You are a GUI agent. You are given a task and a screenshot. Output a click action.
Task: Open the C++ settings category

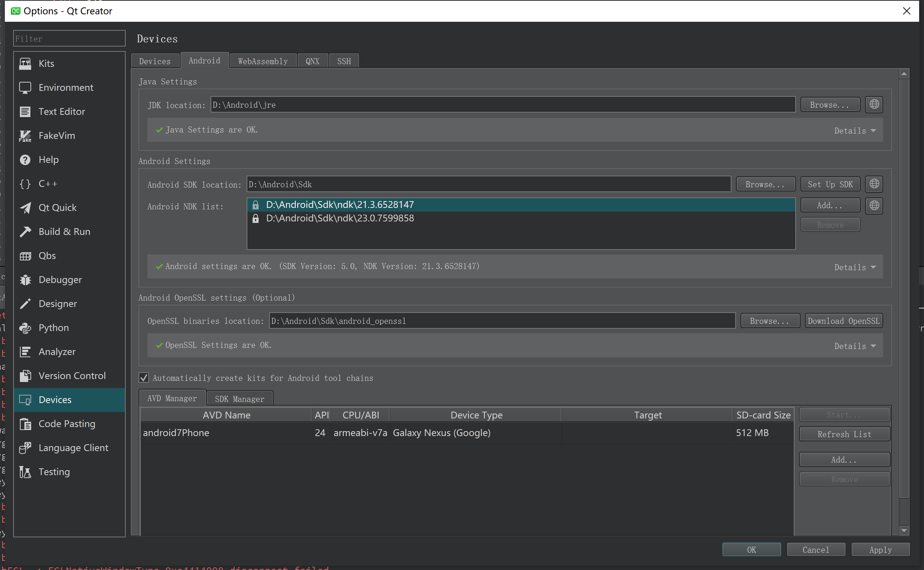(x=69, y=183)
